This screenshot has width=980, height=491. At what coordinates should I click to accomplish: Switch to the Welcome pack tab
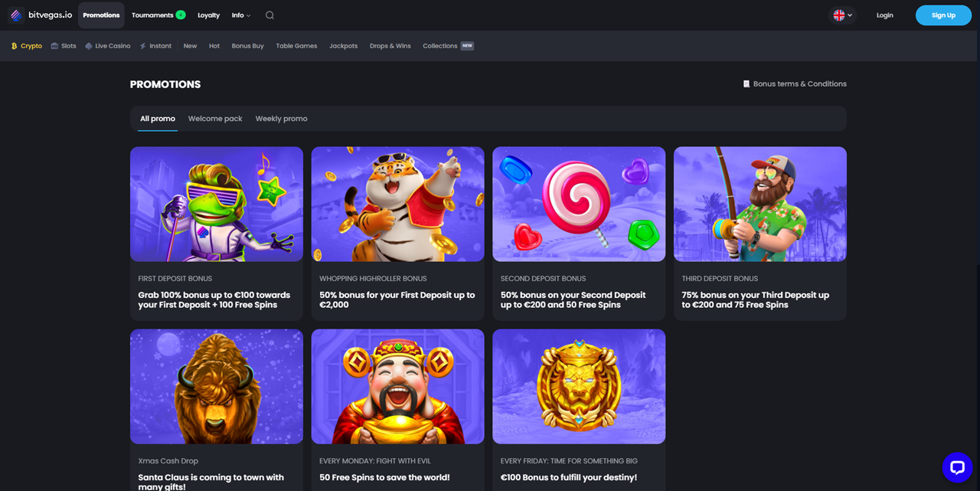(215, 119)
